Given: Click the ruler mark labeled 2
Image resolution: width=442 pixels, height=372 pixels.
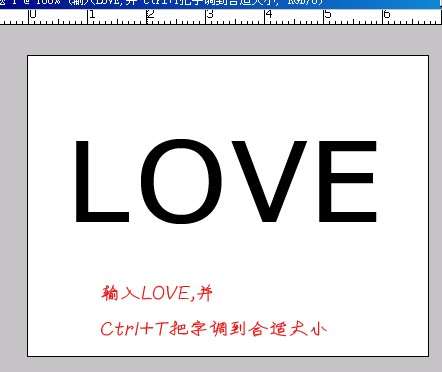Looking at the screenshot, I should coord(151,14).
